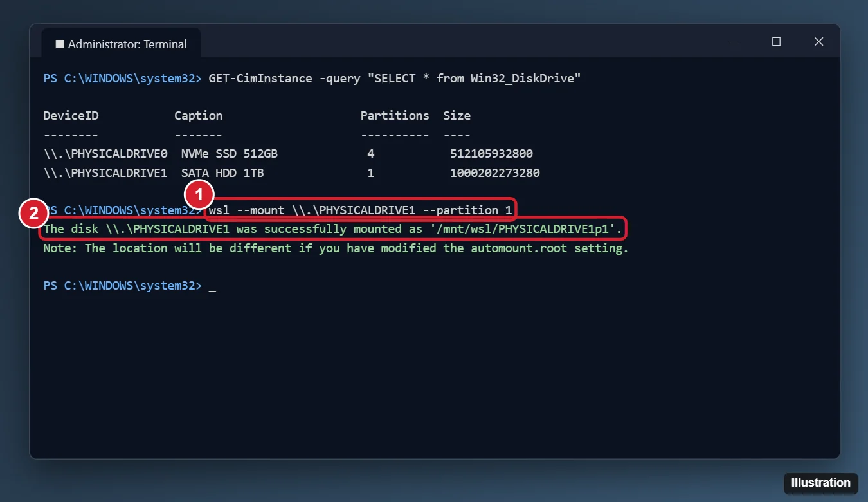Click the first PS C:\WINDOWS\system32 prompt
The width and height of the screenshot is (868, 502).
pyautogui.click(x=123, y=79)
